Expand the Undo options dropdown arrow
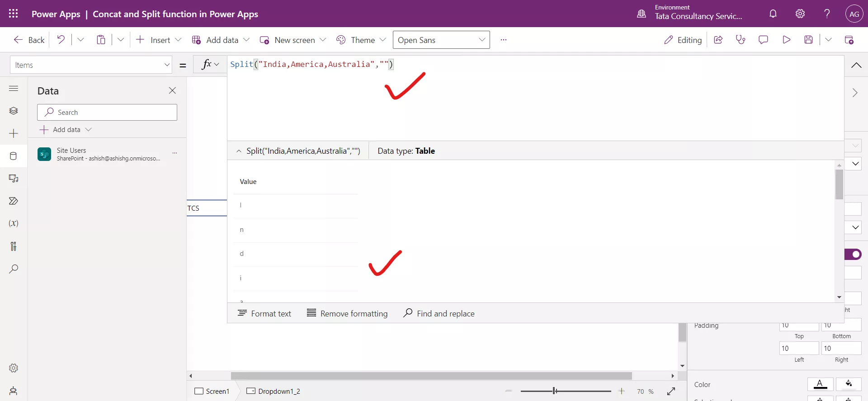Screen dimensions: 868x401 (80, 40)
